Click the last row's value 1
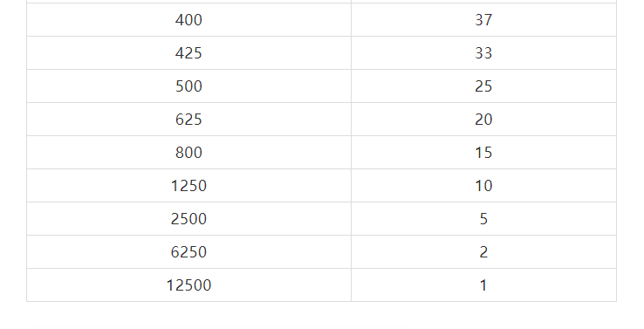This screenshot has height=329, width=644. pyautogui.click(x=483, y=285)
